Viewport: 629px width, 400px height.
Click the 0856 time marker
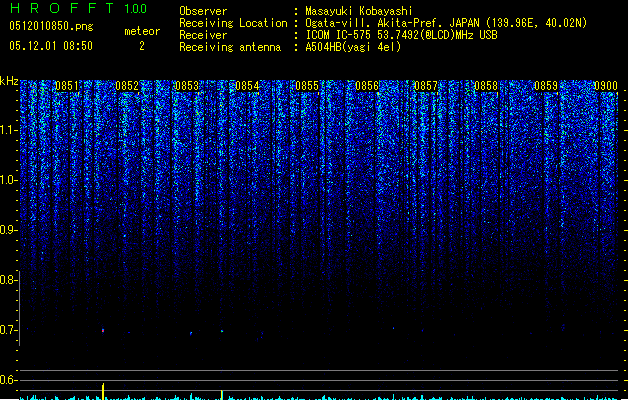(367, 86)
